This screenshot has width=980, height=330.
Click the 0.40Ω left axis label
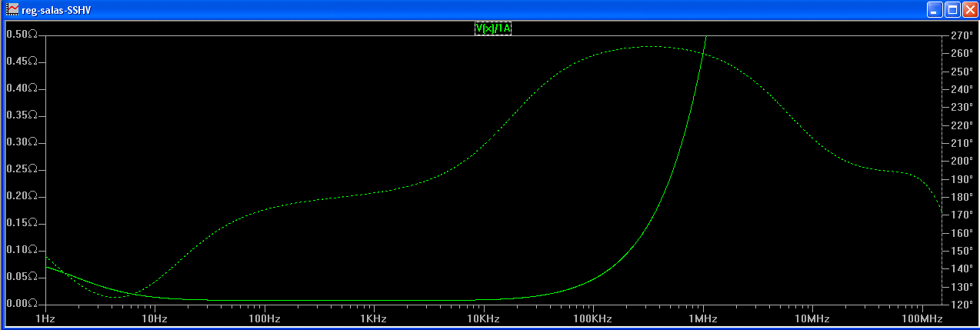22,88
